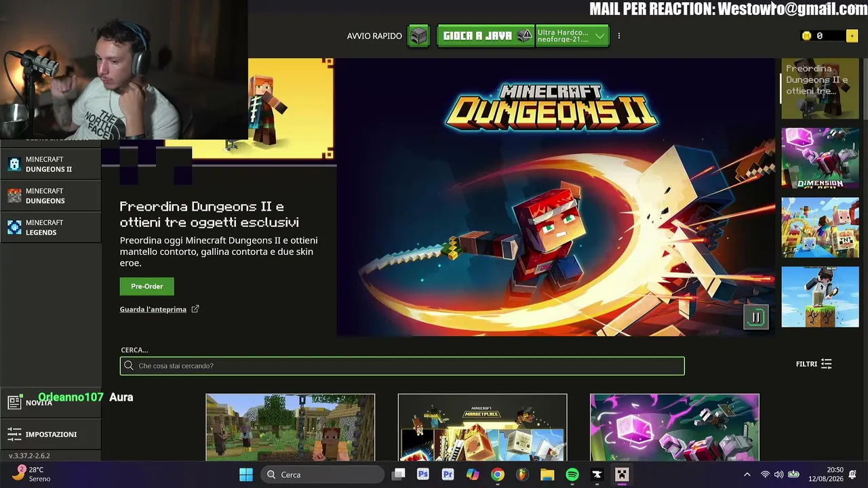Click the magnifier icon in the search field
Screen dimensions: 868x488
[129, 366]
